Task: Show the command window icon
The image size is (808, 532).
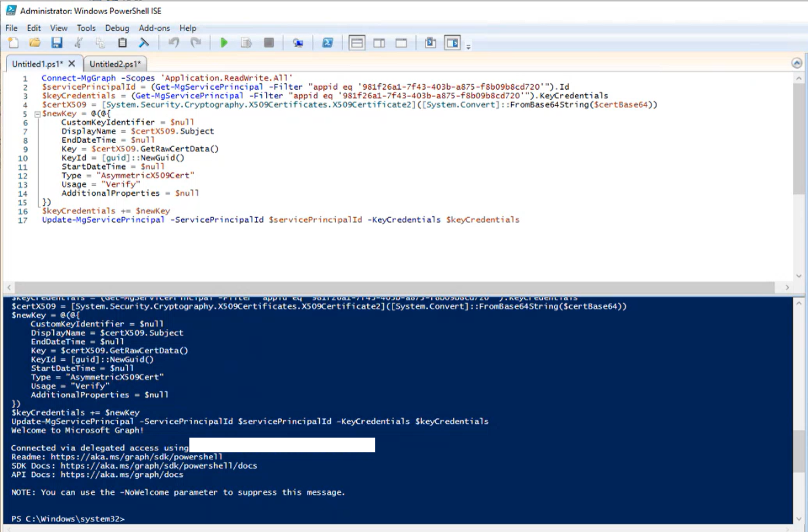Action: coord(430,43)
